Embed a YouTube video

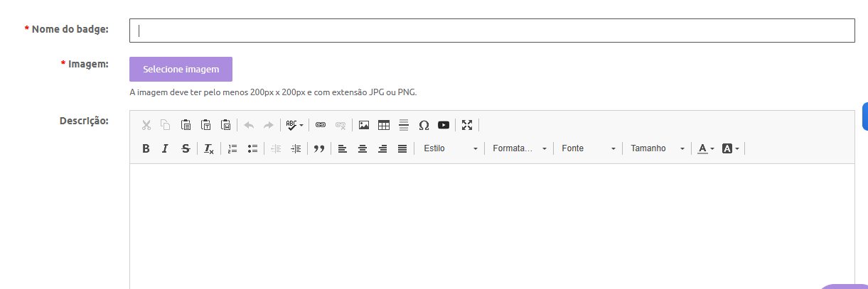pos(444,125)
